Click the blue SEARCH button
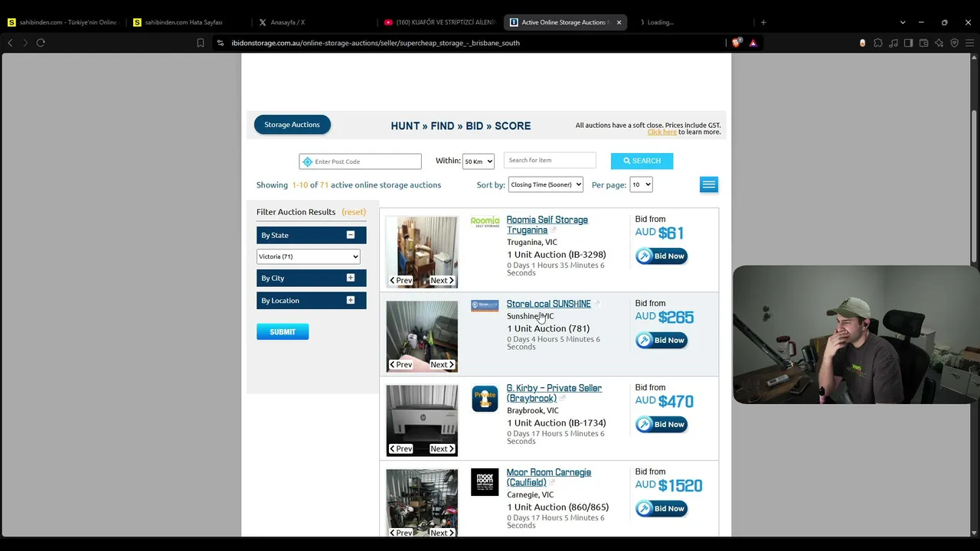980x551 pixels. point(642,161)
